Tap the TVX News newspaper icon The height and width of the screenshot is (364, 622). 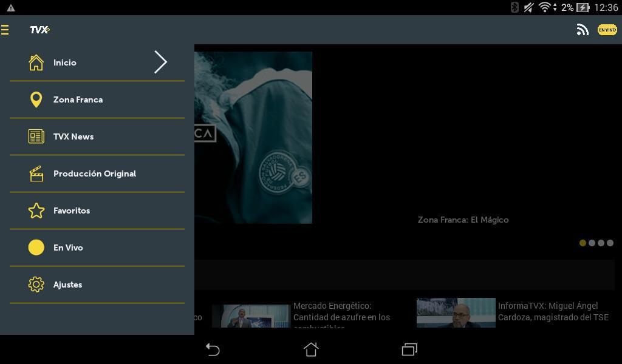[36, 136]
